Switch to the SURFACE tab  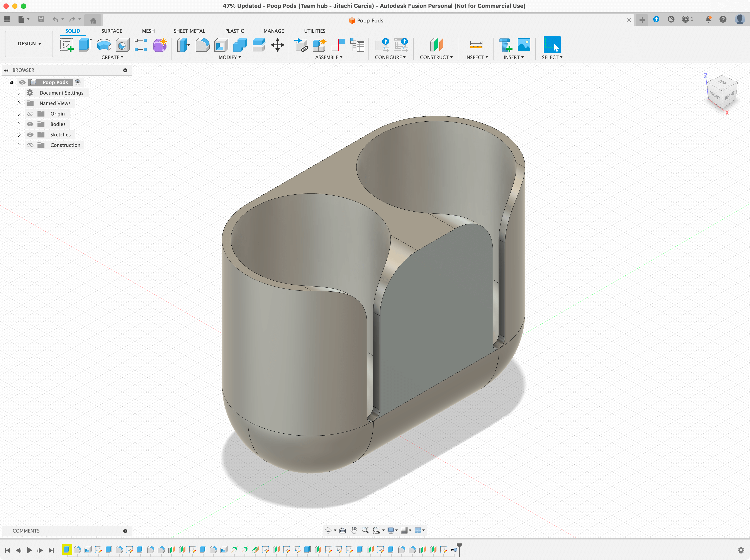click(x=112, y=31)
